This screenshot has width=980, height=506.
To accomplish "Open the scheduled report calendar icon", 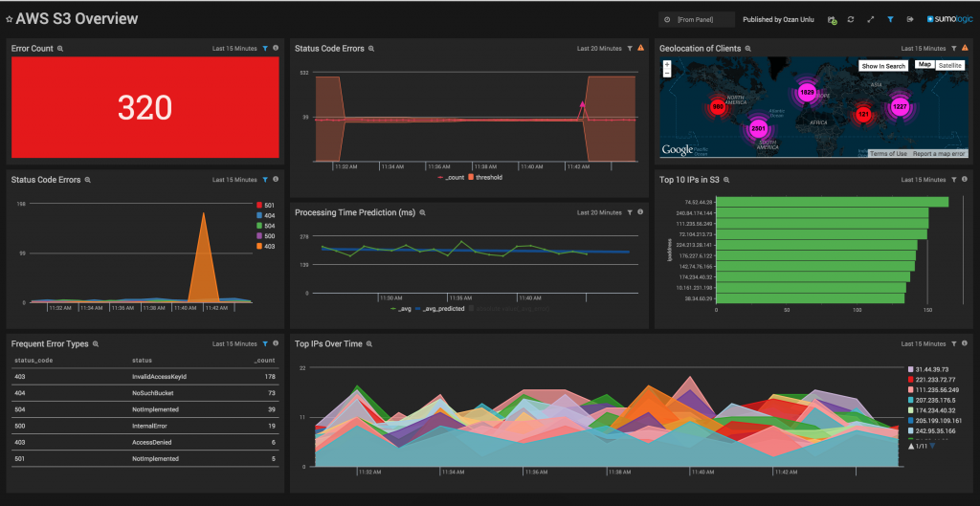I will pos(832,20).
